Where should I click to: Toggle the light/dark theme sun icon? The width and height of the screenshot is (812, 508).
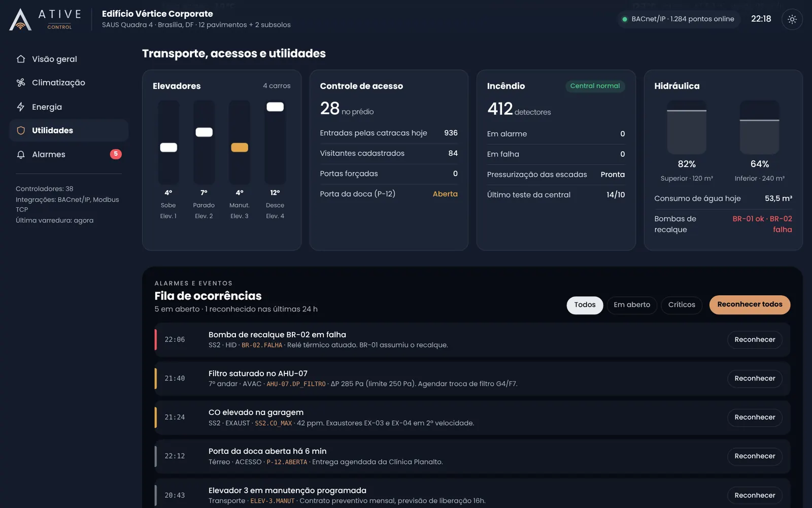click(x=792, y=19)
